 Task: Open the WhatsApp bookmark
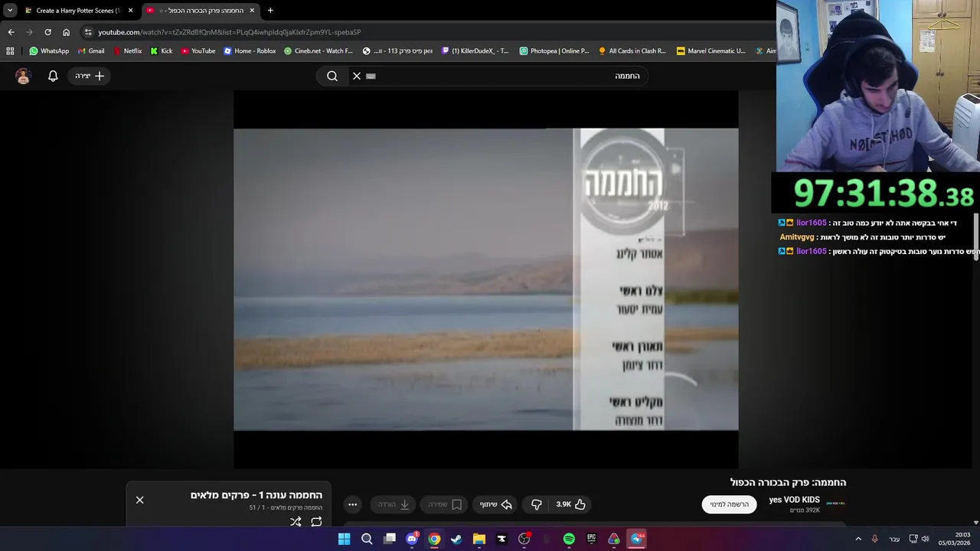(x=49, y=51)
